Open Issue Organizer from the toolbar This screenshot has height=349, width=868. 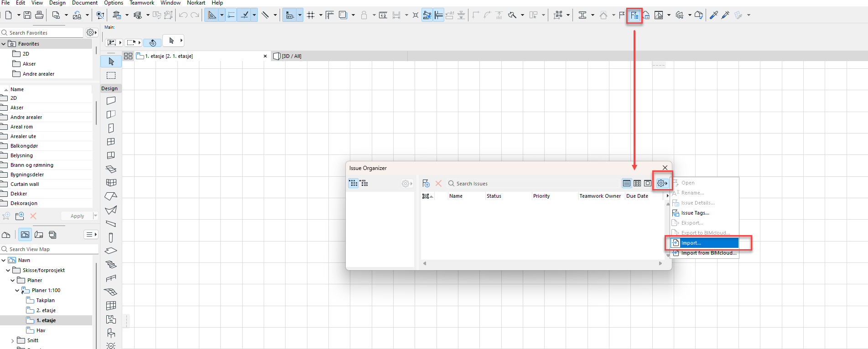point(634,15)
